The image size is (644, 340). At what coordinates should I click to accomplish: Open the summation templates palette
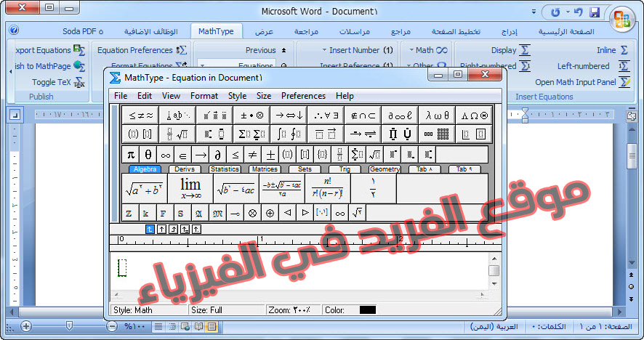tap(251, 134)
